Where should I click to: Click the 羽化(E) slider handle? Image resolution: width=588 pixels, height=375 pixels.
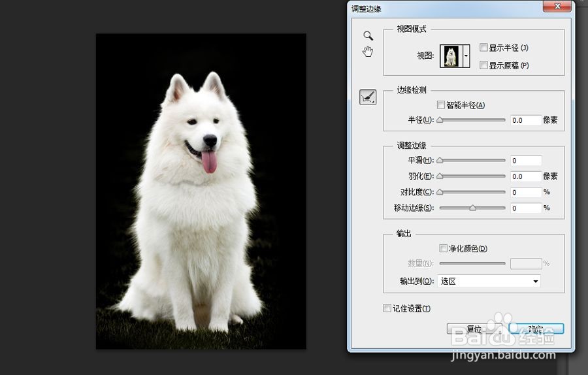(x=440, y=176)
